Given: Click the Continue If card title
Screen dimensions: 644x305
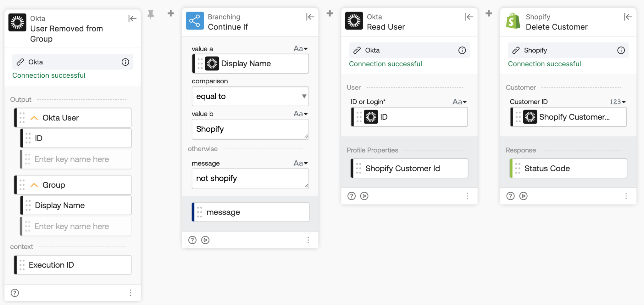Looking at the screenshot, I should tap(228, 27).
